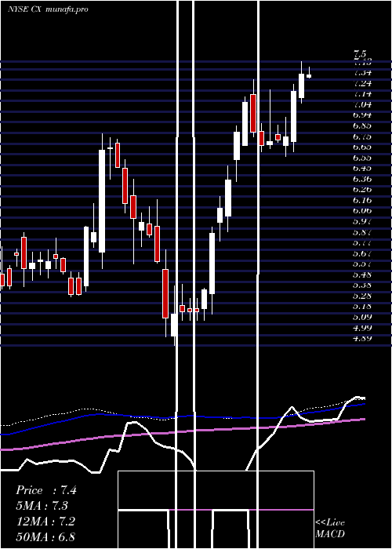Click the 6.75 price axis label
Screen dimensions: 392x549
362,136
